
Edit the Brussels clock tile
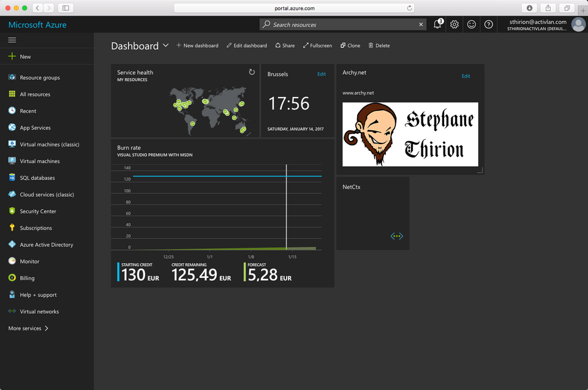coord(322,74)
